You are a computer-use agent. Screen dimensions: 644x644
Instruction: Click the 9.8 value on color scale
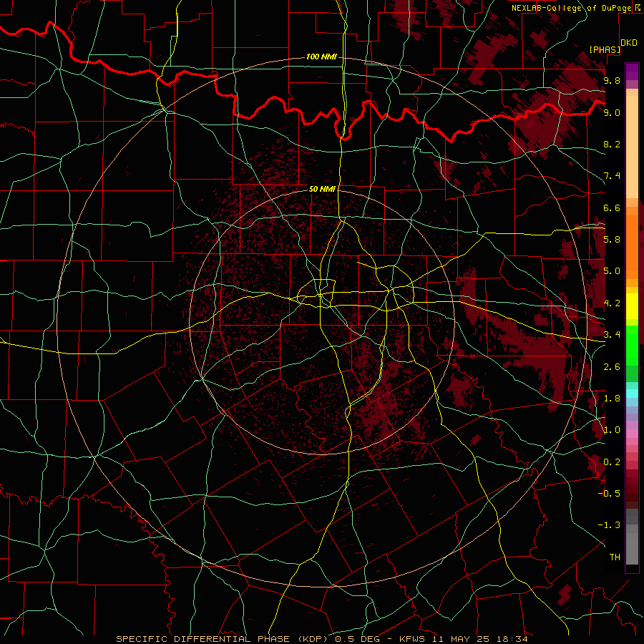coord(612,80)
